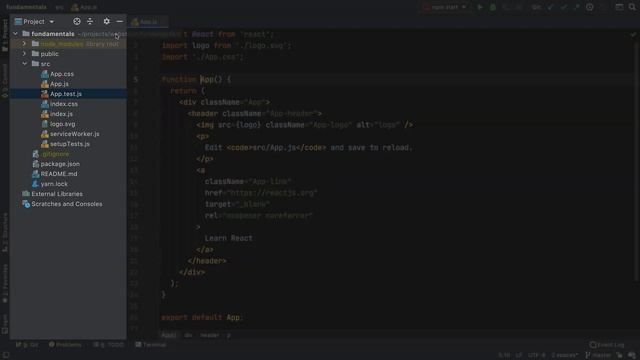Viewport: 640px width, 360px height.
Task: Click the vertical Project tool window stripe
Action: tap(4, 36)
